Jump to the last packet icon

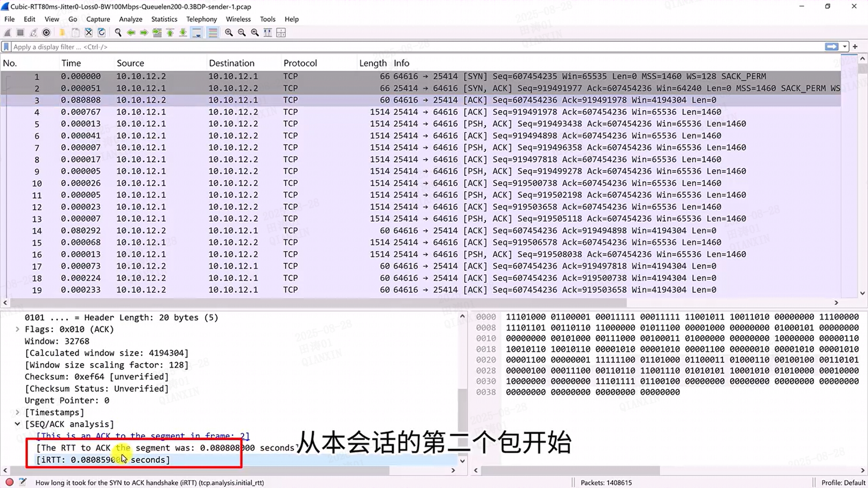click(183, 33)
